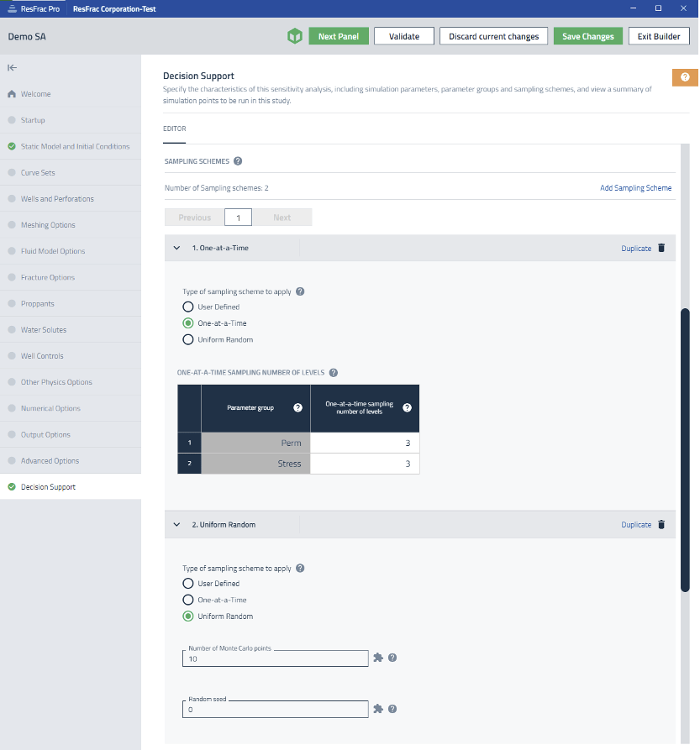The height and width of the screenshot is (750, 700).
Task: Open the Proppants panel
Action: (x=71, y=304)
